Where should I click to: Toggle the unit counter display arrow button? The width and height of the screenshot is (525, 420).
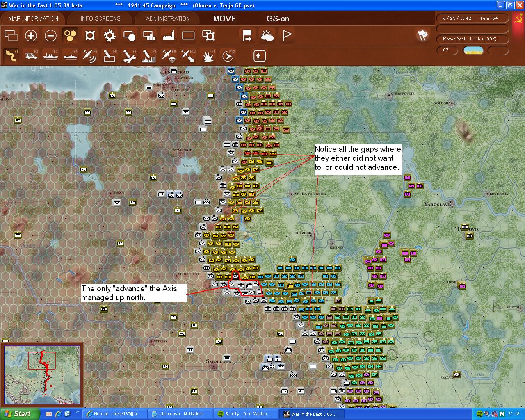(x=259, y=55)
